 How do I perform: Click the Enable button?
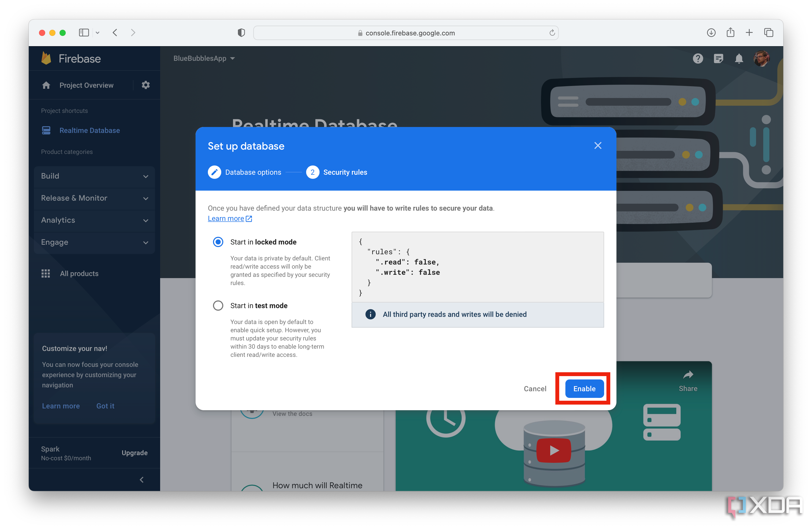point(584,388)
